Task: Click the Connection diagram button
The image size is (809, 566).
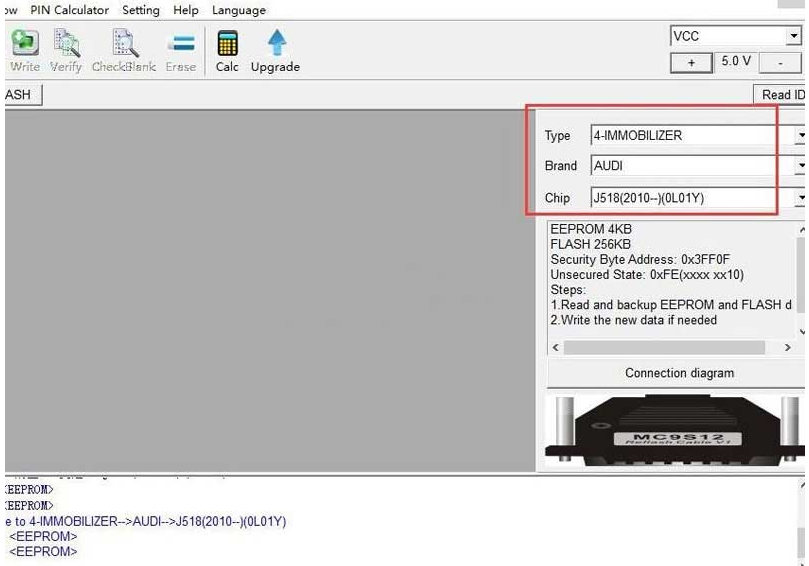Action: [677, 373]
